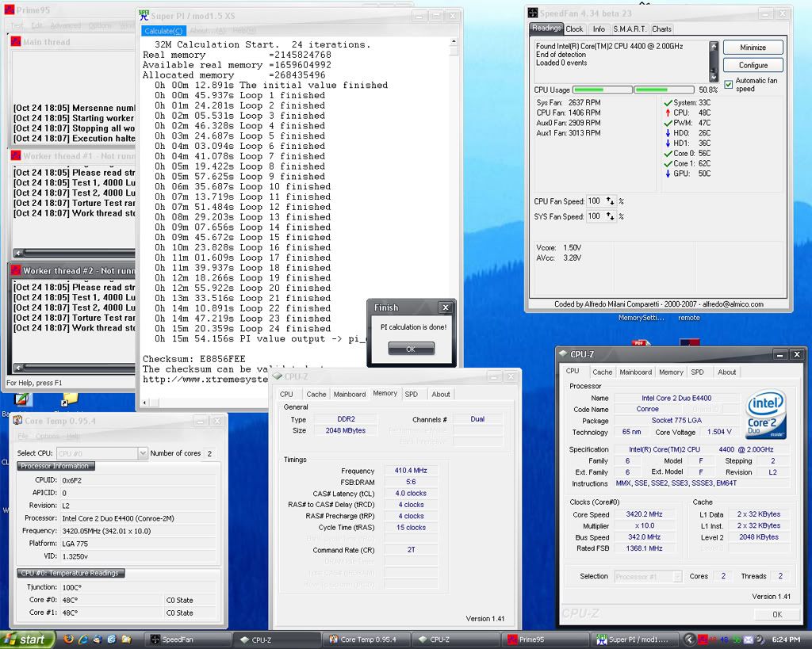
Task: Close the Finish dialog with the X
Action: coord(446,307)
